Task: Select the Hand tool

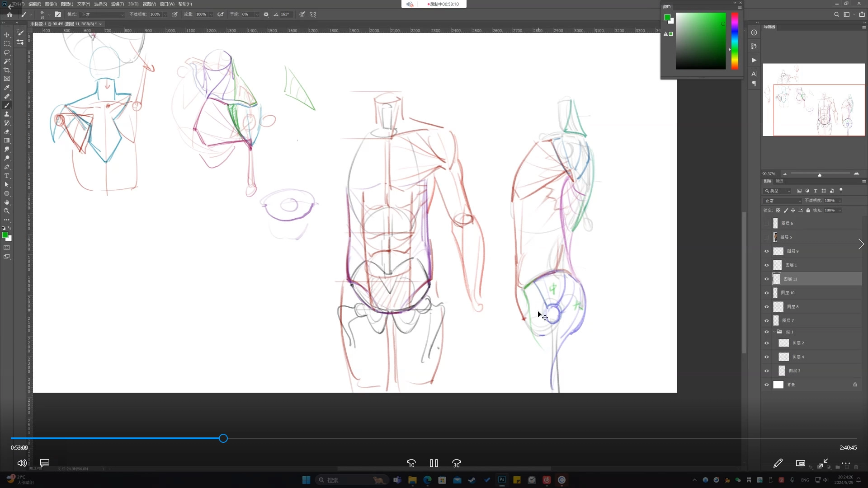Action: click(x=7, y=202)
